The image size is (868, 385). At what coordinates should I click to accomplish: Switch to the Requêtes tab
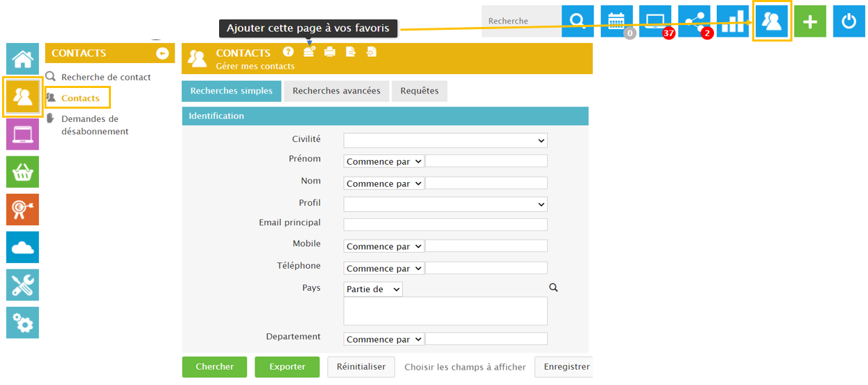(x=419, y=91)
